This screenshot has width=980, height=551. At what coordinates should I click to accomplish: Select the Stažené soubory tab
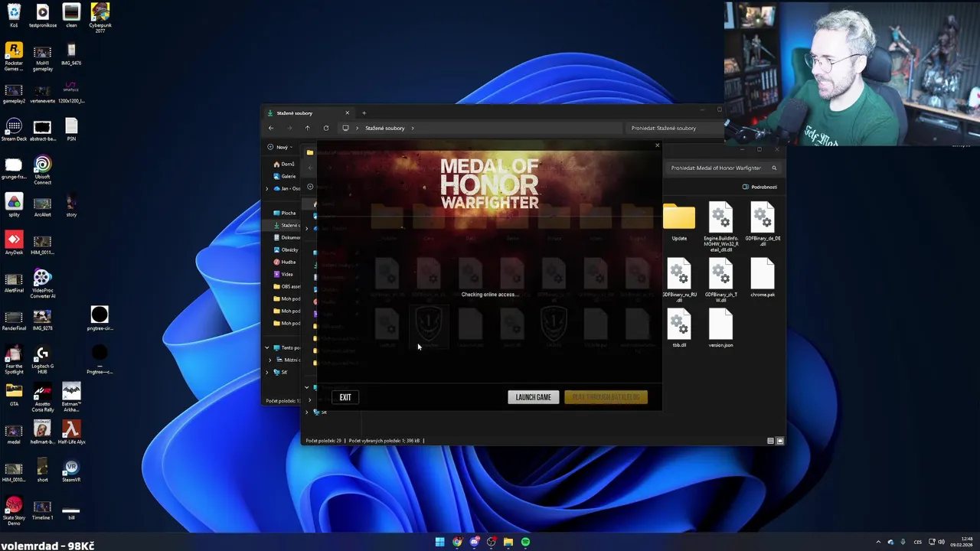[x=309, y=113]
